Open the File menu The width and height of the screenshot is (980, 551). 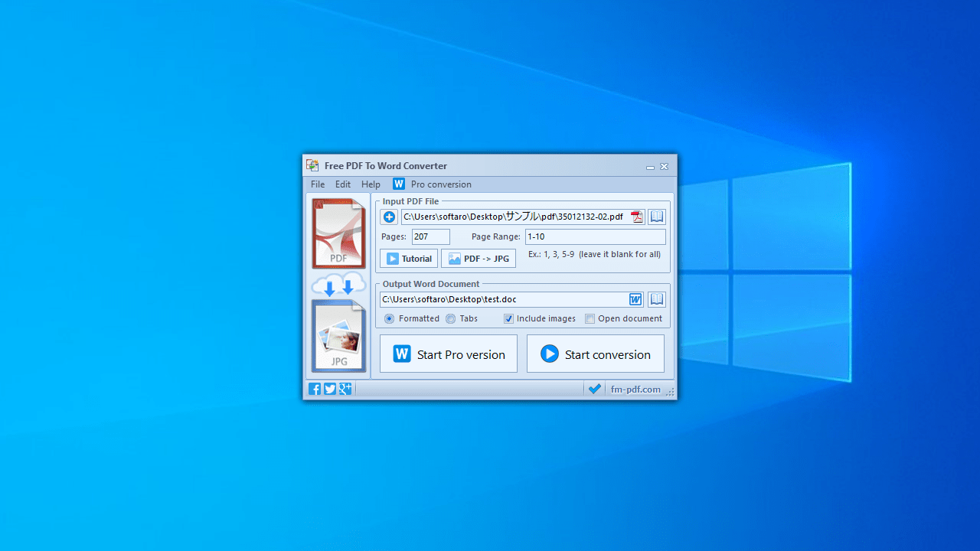pos(318,184)
